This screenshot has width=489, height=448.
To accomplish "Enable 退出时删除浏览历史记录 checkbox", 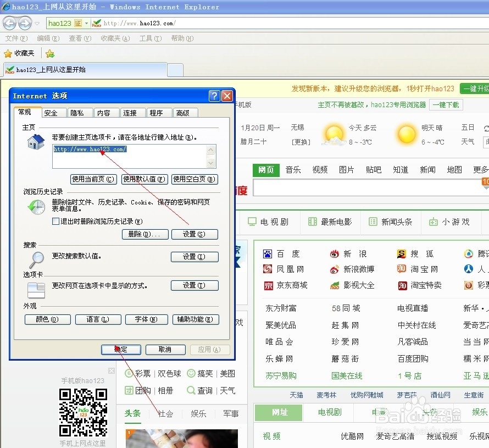I will [x=55, y=222].
